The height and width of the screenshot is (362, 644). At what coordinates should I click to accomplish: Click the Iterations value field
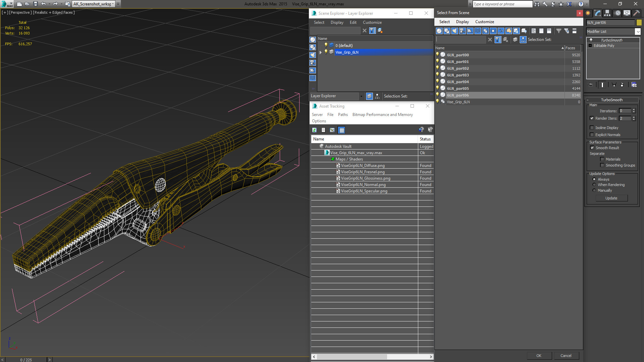tap(625, 111)
